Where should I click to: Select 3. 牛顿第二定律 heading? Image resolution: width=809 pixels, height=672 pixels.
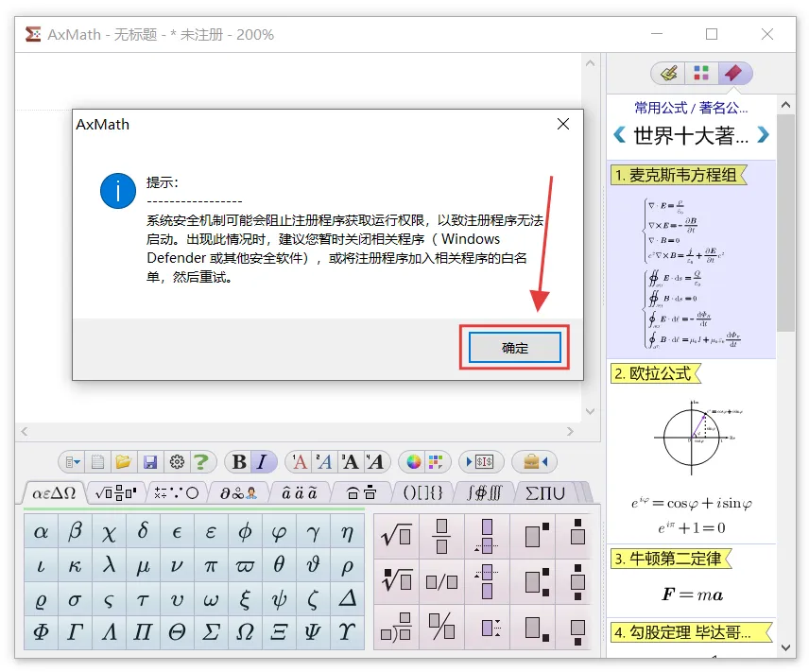[671, 559]
